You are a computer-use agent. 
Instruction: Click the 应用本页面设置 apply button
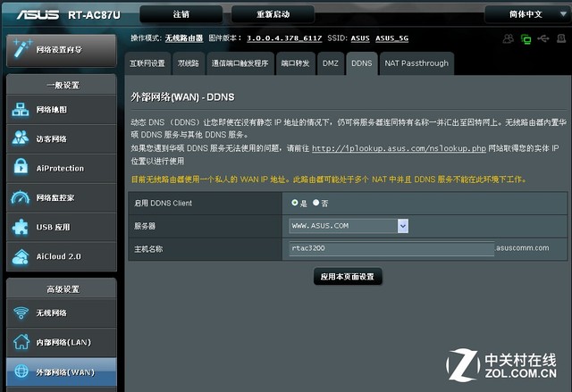click(x=348, y=277)
